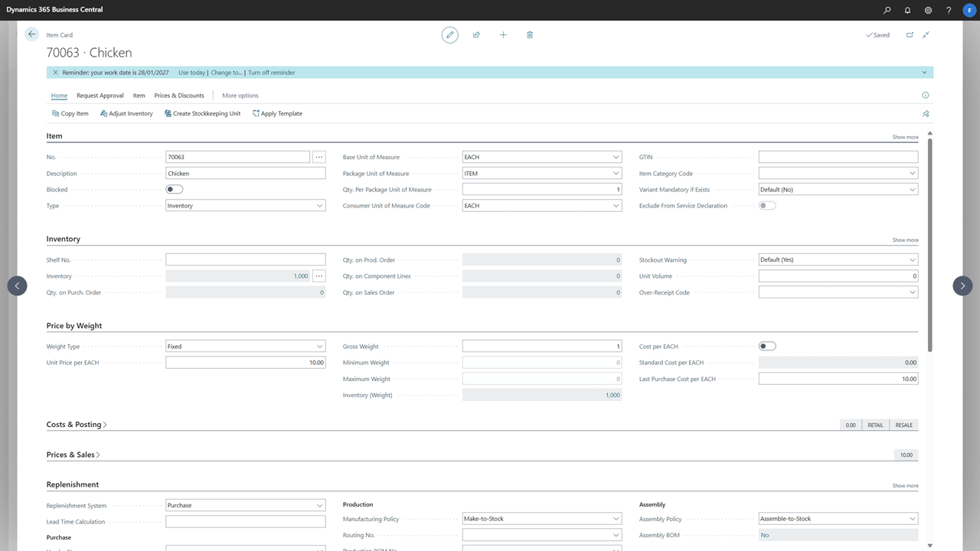
Task: Open the Weight Type dropdown
Action: [319, 347]
